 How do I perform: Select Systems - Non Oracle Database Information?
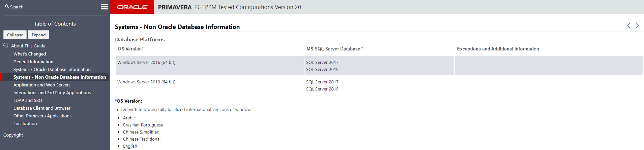tap(60, 77)
